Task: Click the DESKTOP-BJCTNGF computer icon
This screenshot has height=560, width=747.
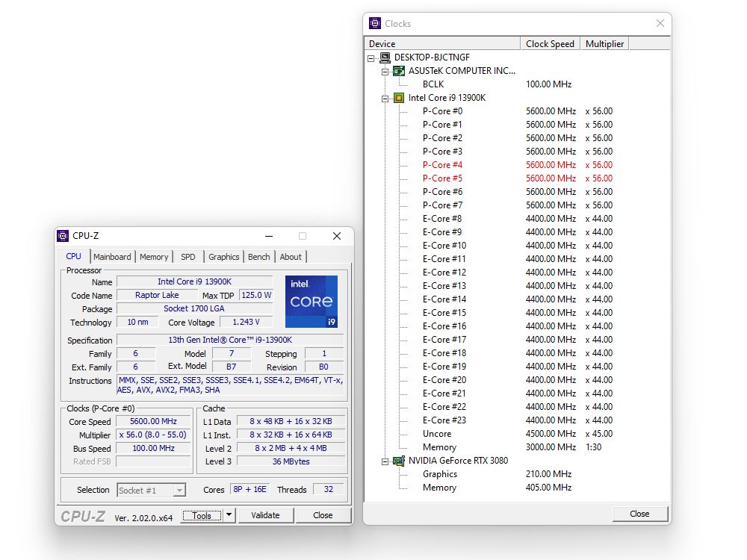Action: tap(385, 57)
